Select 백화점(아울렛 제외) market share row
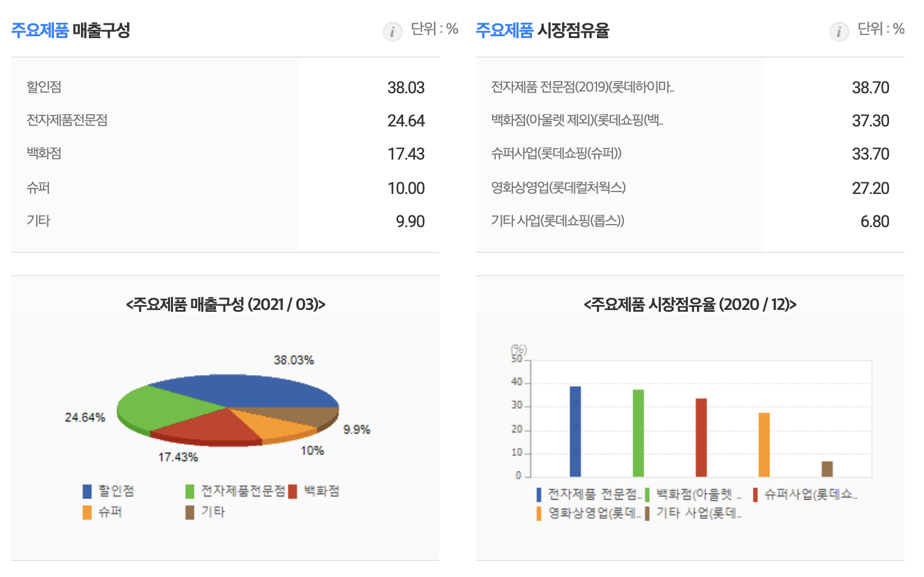Image resolution: width=924 pixels, height=577 pixels. 577,120
